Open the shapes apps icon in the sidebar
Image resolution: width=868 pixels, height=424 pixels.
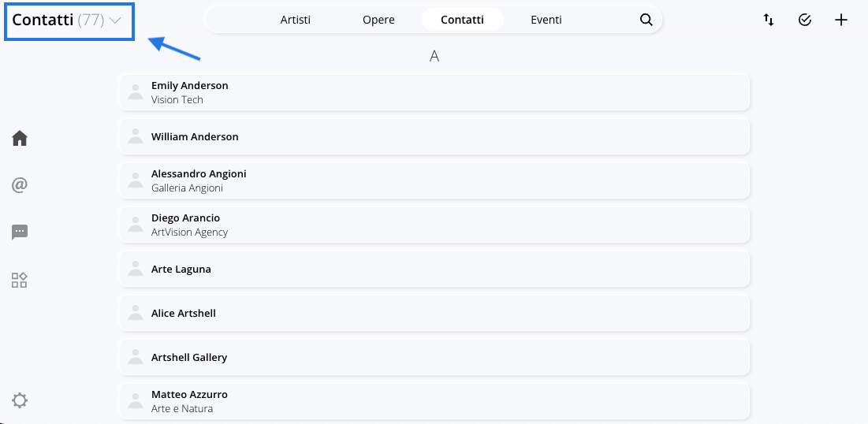[x=20, y=280]
